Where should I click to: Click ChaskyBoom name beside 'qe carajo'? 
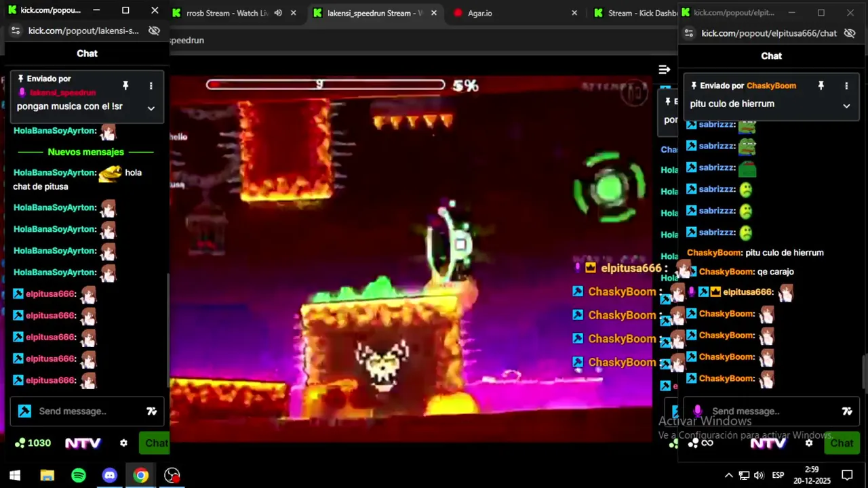[726, 271]
